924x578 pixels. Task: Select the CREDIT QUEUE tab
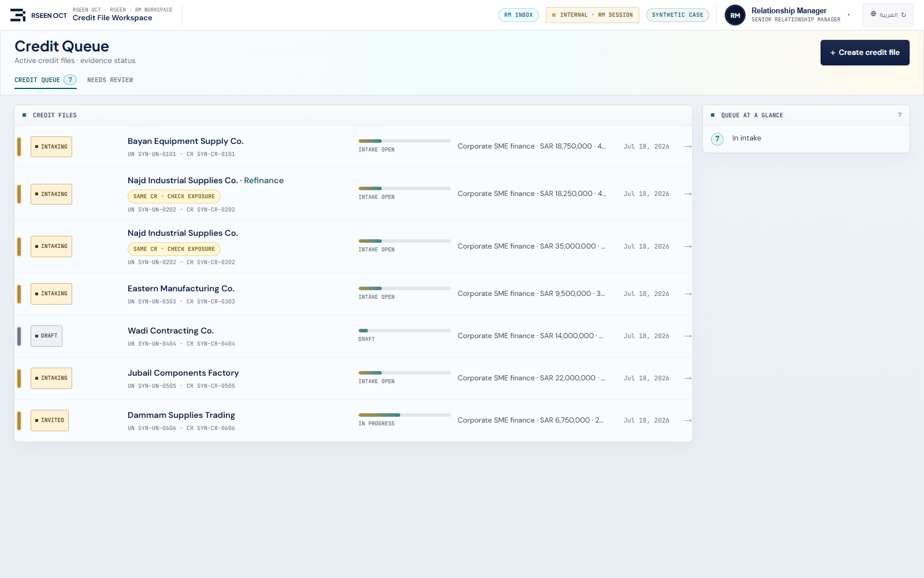click(x=45, y=80)
